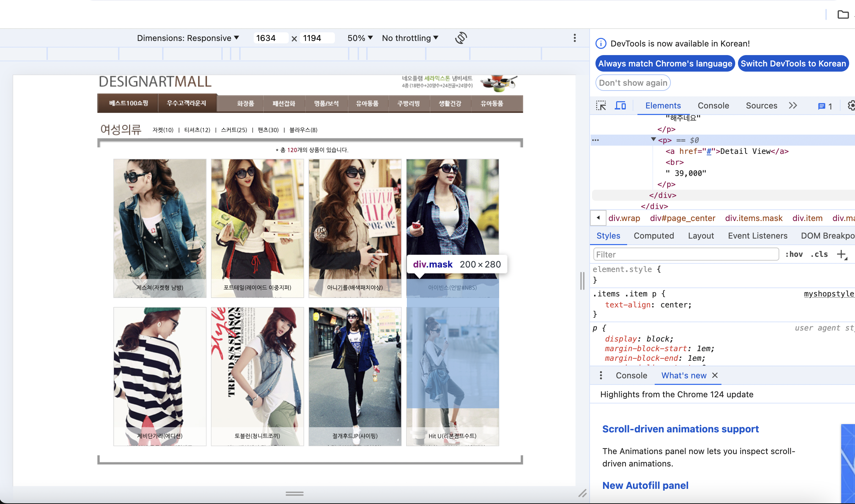Click the Don't show again button
Image resolution: width=855 pixels, height=504 pixels.
tap(633, 83)
